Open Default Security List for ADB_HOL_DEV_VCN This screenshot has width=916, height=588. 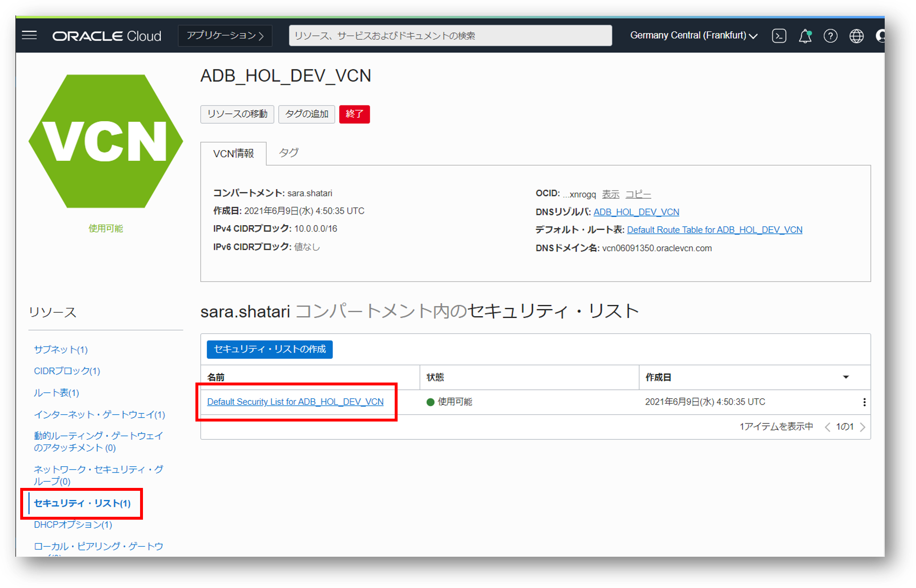click(x=295, y=402)
